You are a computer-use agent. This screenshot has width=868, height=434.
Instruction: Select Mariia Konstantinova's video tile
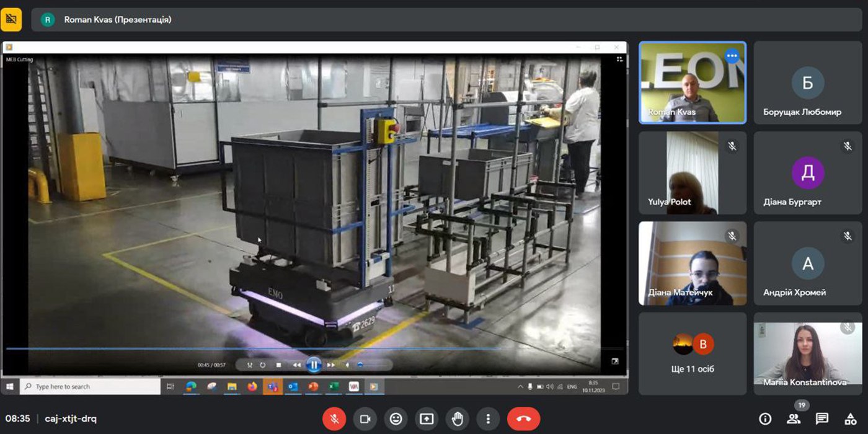pyautogui.click(x=807, y=353)
